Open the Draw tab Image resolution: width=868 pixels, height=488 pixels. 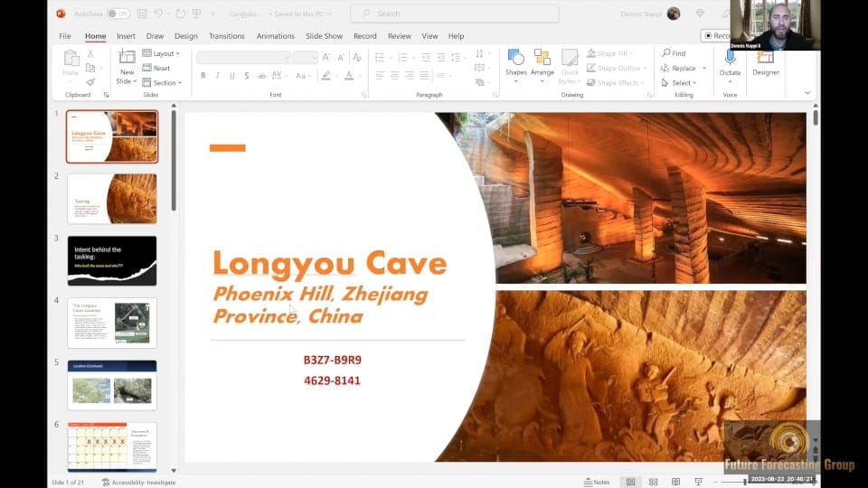(155, 36)
